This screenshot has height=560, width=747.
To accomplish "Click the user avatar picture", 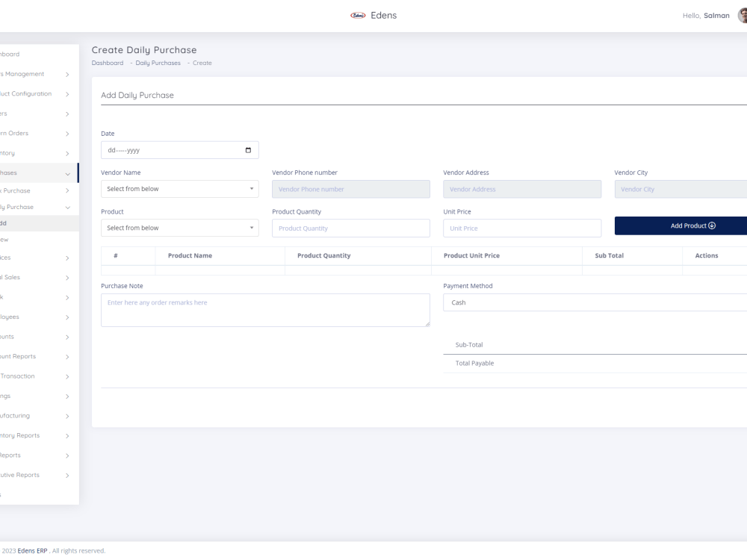I will pyautogui.click(x=743, y=15).
